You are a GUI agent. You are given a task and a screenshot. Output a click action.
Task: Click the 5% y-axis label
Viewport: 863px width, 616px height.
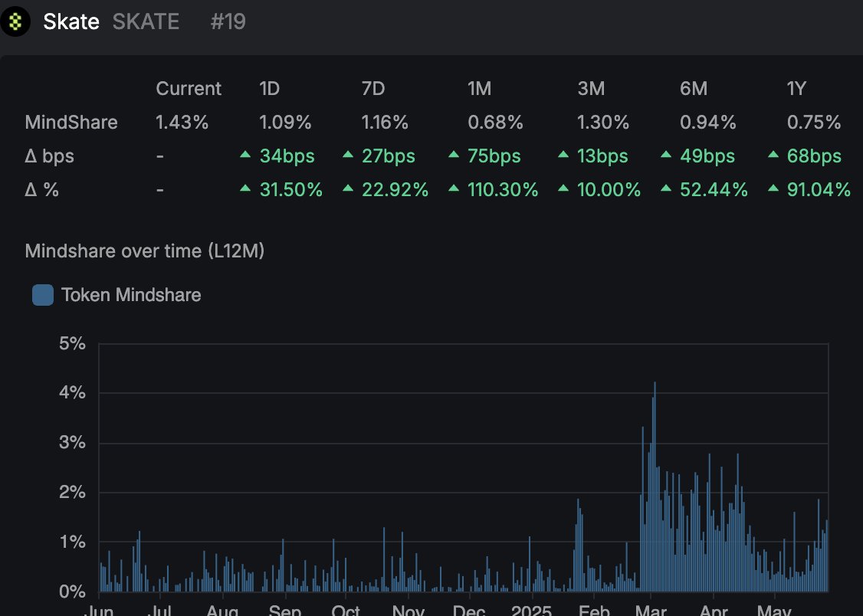[x=73, y=344]
